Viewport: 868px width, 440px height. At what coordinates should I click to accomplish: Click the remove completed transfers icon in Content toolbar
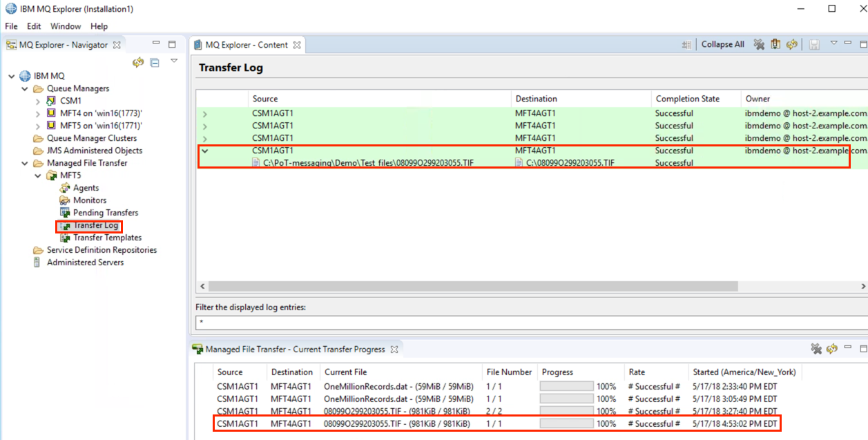coord(759,44)
